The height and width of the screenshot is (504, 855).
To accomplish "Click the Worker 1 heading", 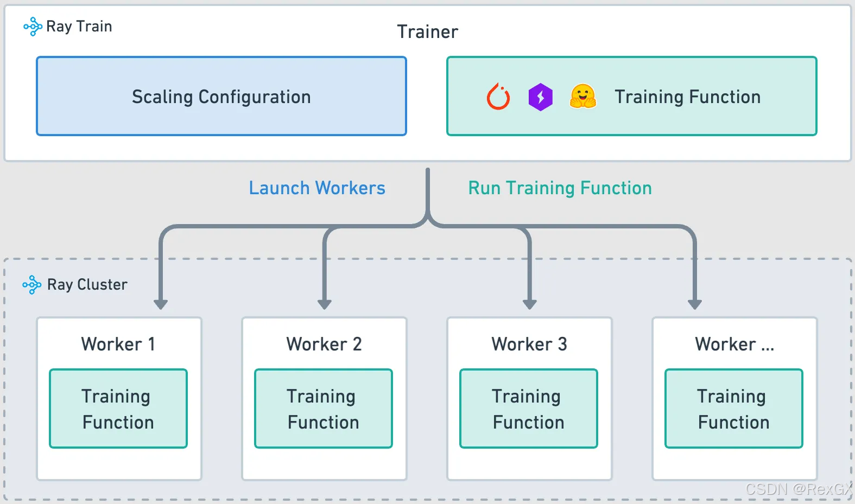I will [x=118, y=344].
